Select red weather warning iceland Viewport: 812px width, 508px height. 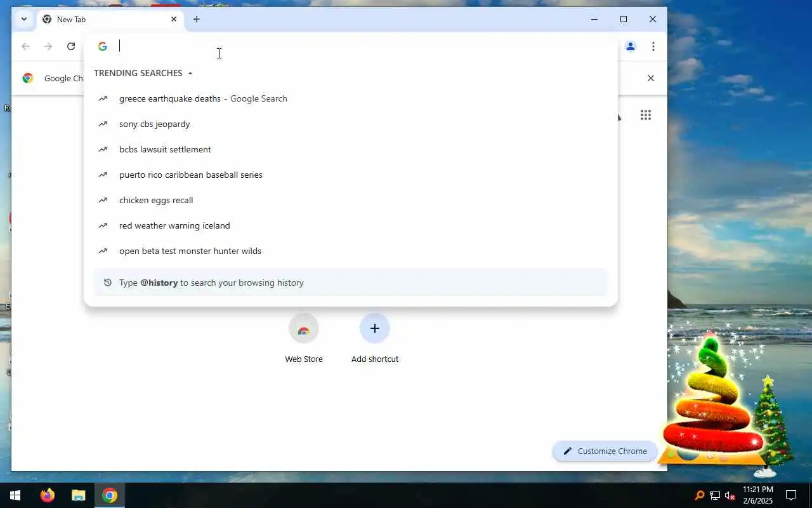[351, 225]
